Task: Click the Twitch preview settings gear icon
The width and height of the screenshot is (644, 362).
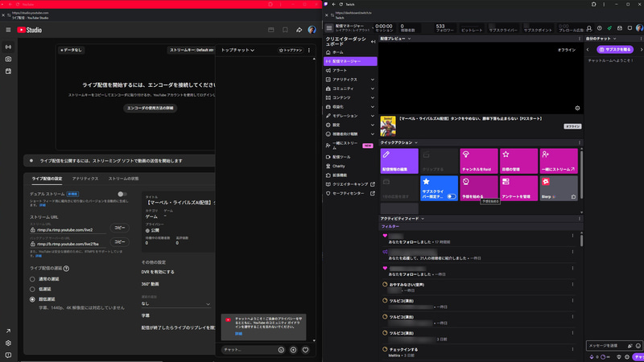Action: (x=577, y=109)
